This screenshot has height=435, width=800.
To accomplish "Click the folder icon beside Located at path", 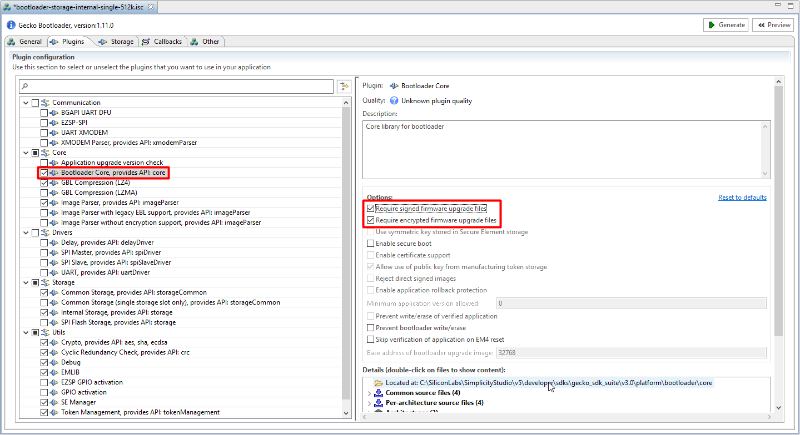I will pyautogui.click(x=379, y=383).
